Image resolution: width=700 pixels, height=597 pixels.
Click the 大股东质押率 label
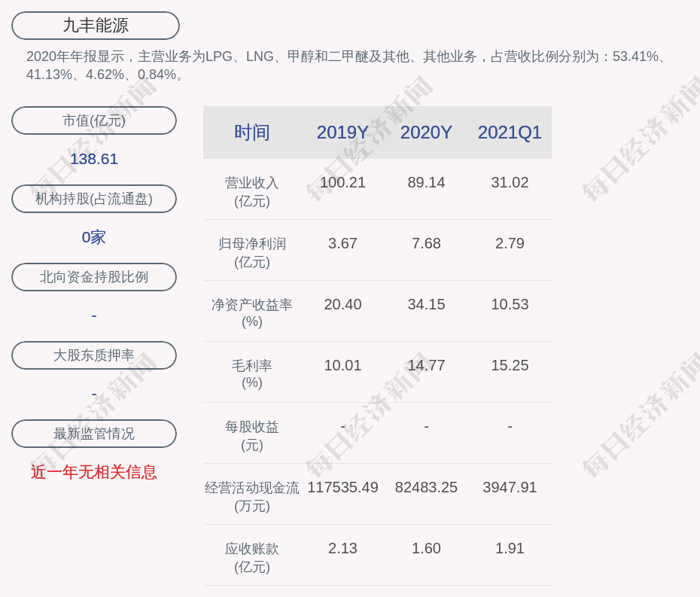coord(94,355)
